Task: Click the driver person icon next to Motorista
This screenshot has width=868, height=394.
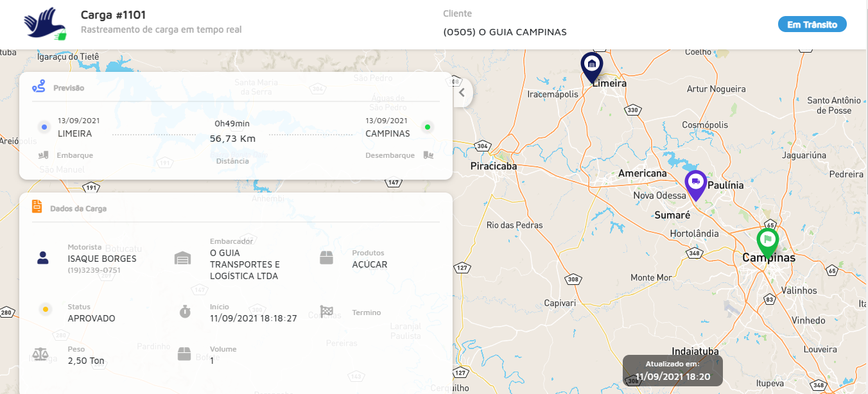Action: [43, 258]
